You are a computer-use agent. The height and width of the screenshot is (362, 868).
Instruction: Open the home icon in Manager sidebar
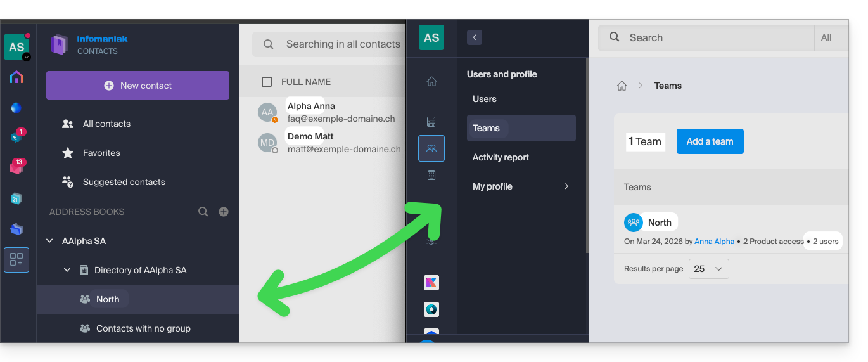[x=431, y=81]
